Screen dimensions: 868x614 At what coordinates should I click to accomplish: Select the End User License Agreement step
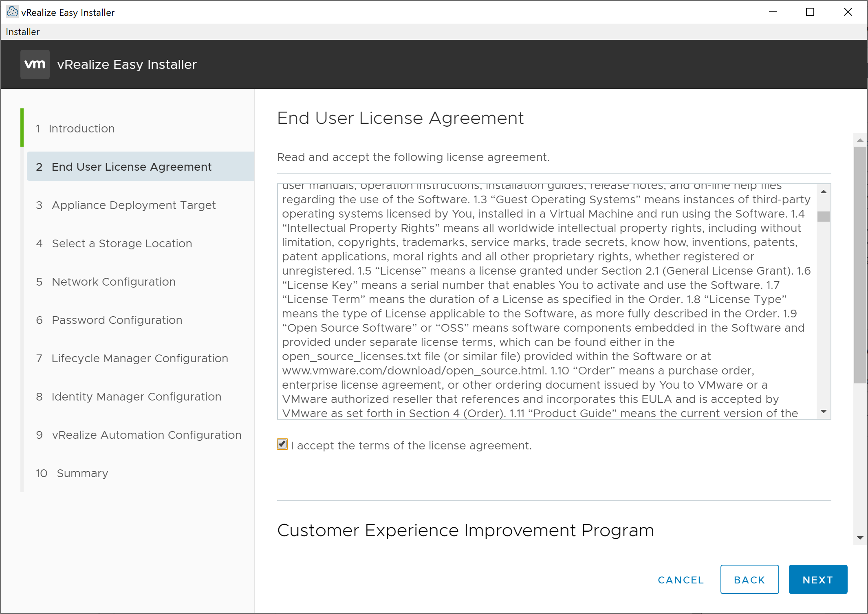tap(131, 167)
